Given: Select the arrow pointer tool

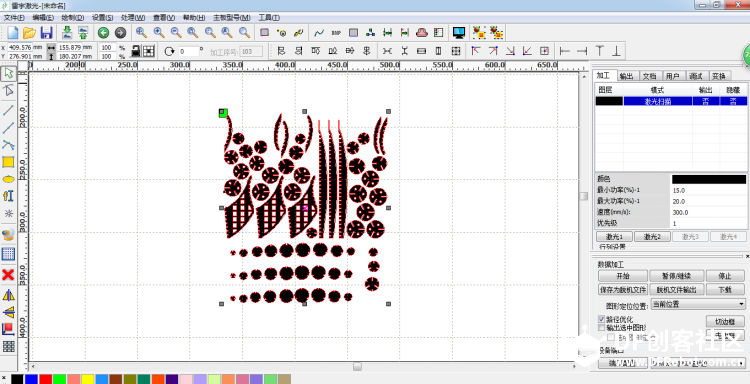Looking at the screenshot, I should pos(9,74).
